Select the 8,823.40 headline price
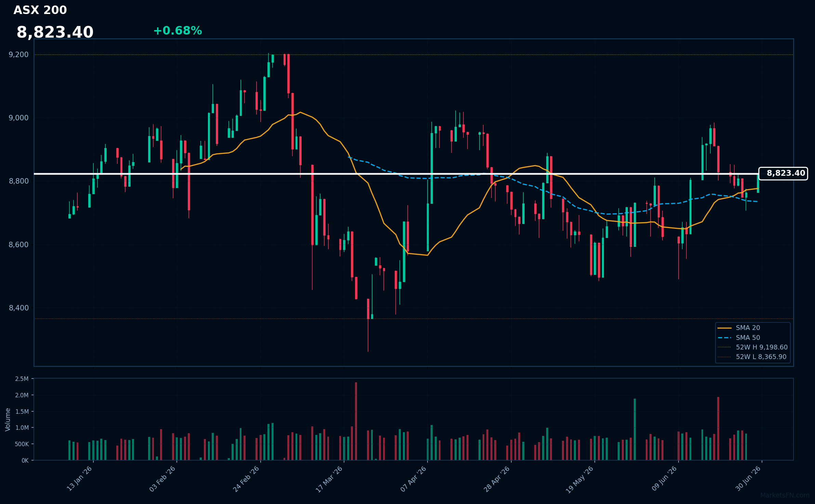Image resolution: width=815 pixels, height=504 pixels. [x=55, y=32]
